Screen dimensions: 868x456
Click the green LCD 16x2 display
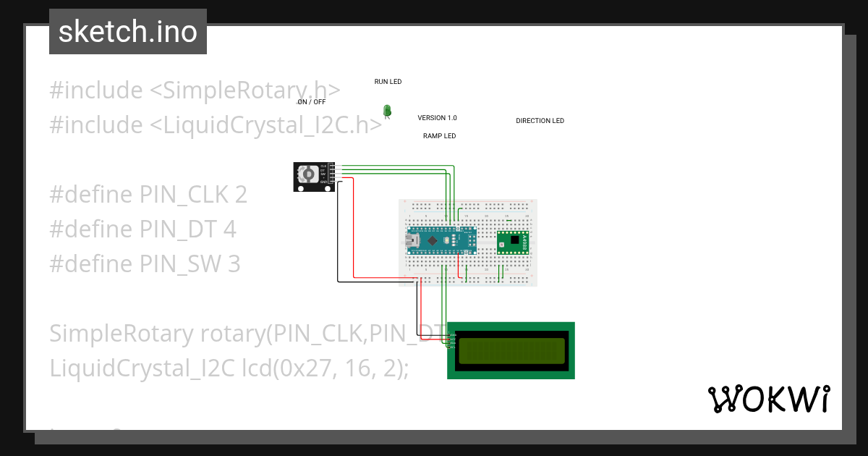[x=511, y=350]
